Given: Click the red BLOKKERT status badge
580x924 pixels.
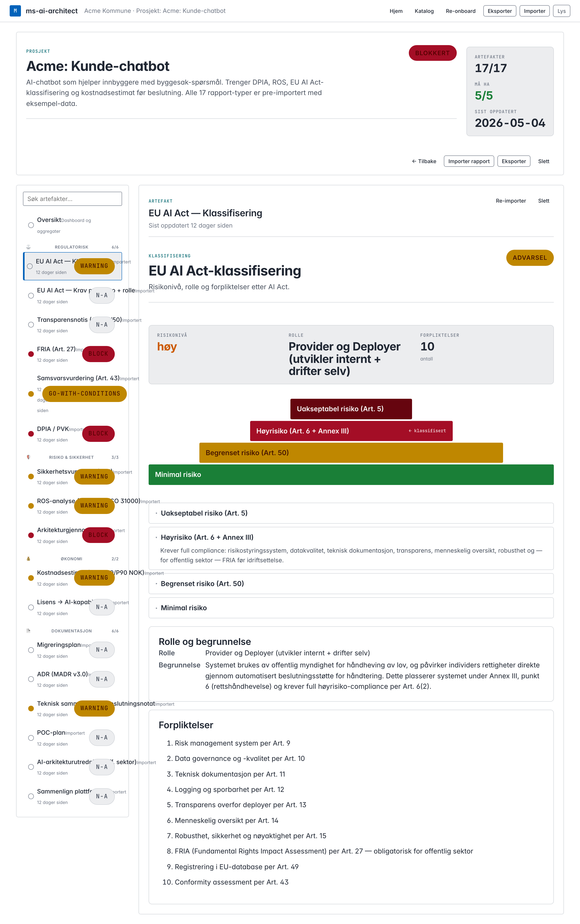Looking at the screenshot, I should pyautogui.click(x=432, y=53).
